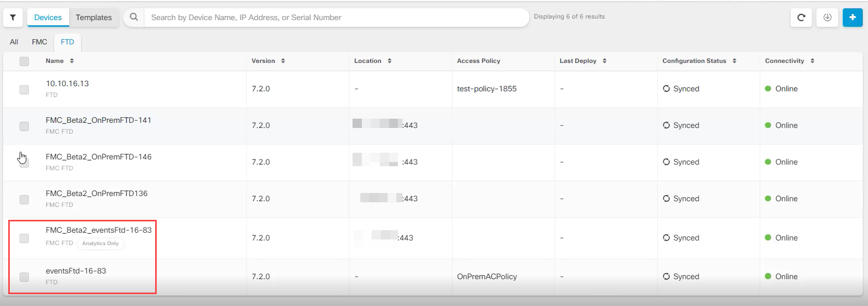
Task: Focus the device search field
Action: click(x=335, y=18)
